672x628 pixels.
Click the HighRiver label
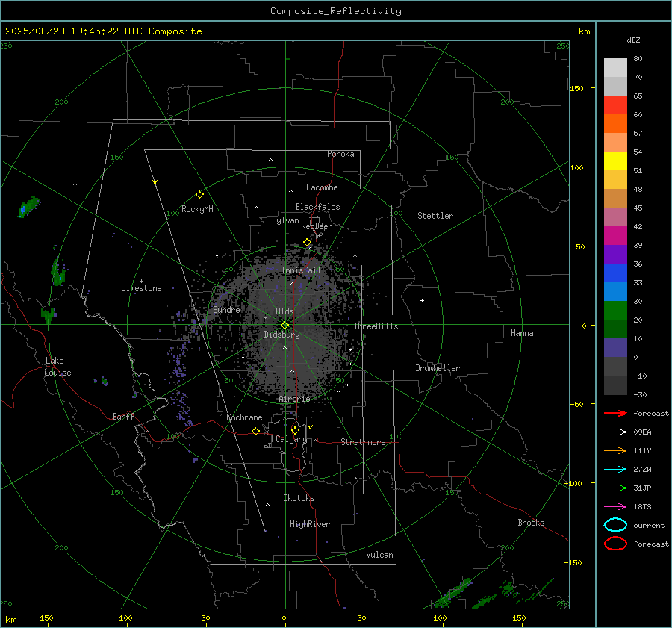tap(310, 524)
